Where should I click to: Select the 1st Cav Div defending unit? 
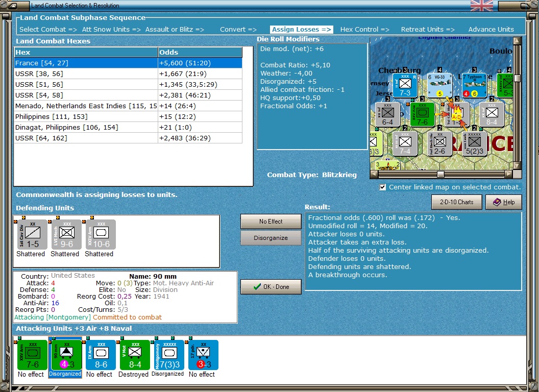(31, 234)
